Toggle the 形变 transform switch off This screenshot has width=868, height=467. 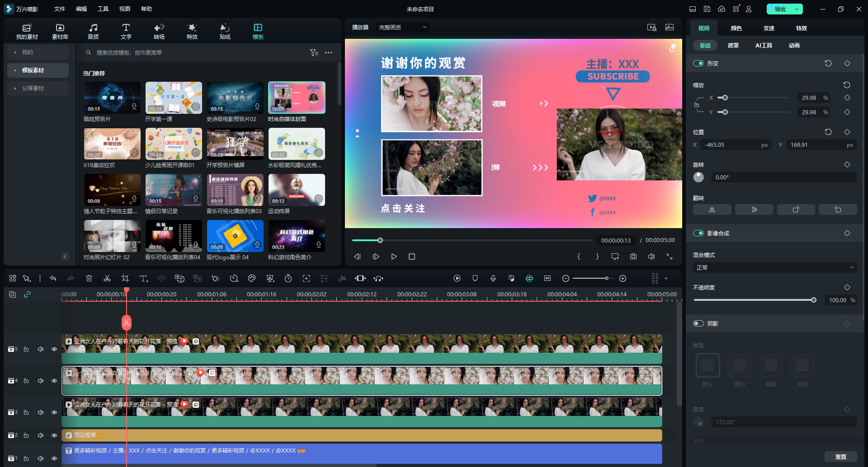(698, 63)
